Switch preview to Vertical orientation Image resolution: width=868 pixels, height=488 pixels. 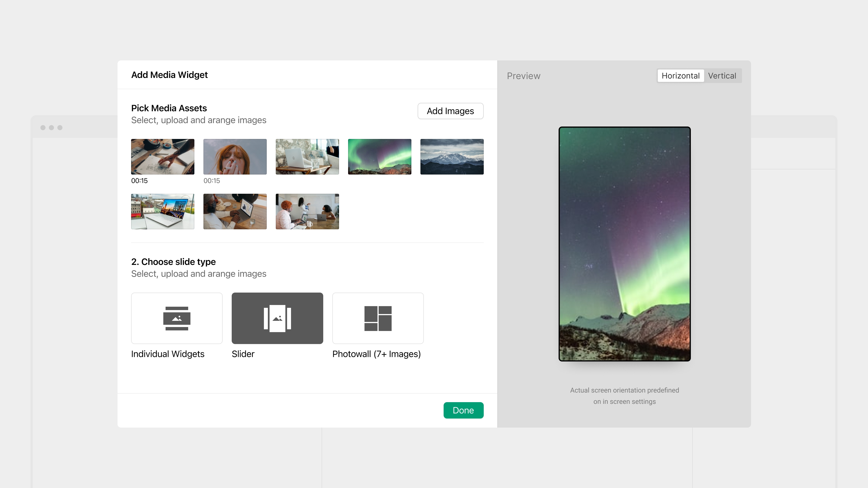722,76
